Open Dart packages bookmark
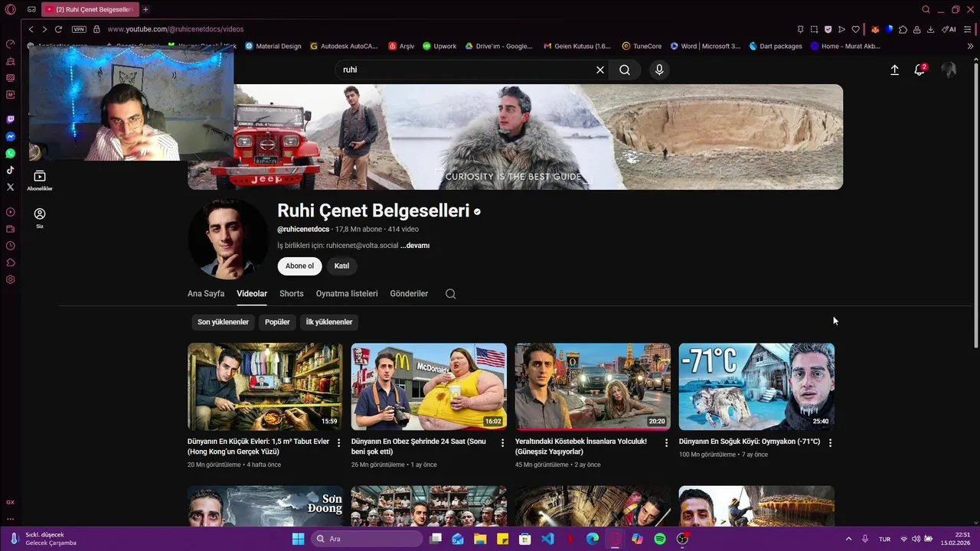980x551 pixels. pos(776,46)
